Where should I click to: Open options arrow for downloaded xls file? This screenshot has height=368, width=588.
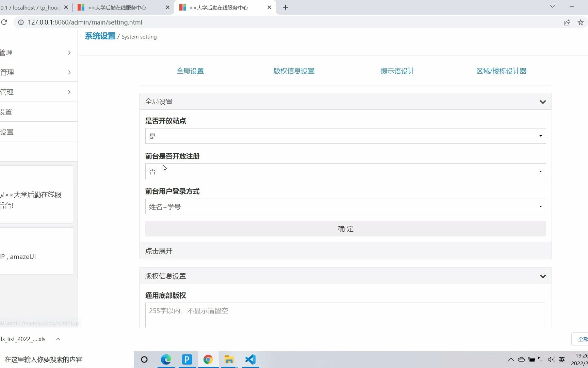58,339
